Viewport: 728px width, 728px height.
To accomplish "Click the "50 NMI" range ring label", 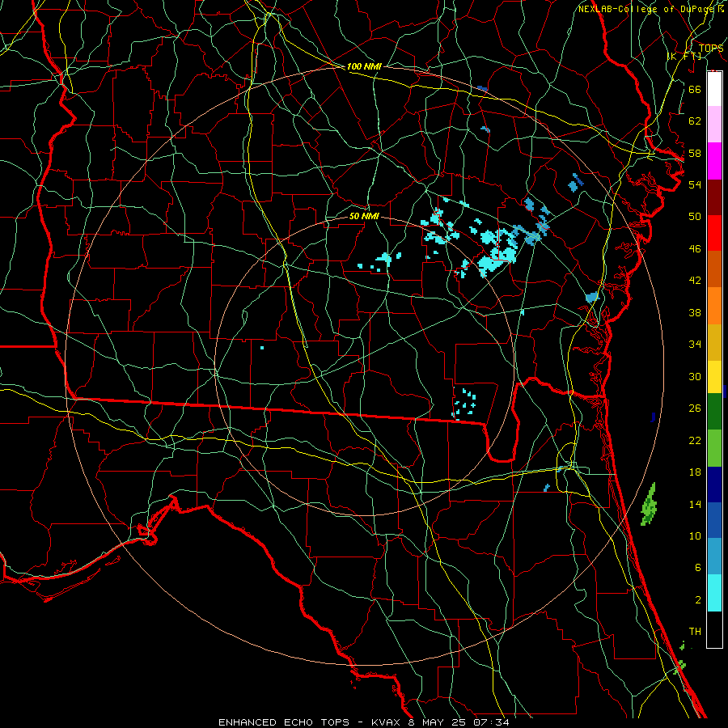I will pyautogui.click(x=364, y=216).
